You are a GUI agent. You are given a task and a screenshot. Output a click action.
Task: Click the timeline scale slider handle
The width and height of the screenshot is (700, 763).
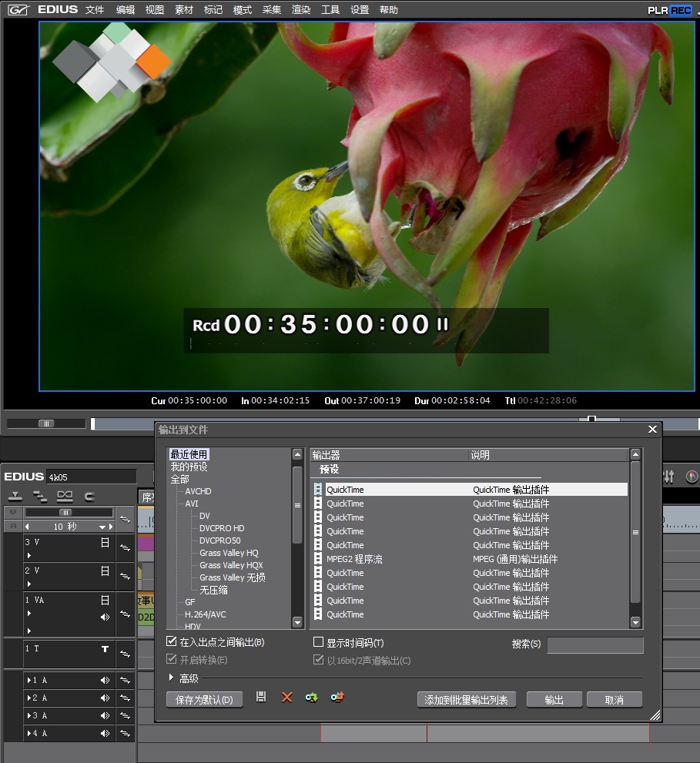coord(65,513)
